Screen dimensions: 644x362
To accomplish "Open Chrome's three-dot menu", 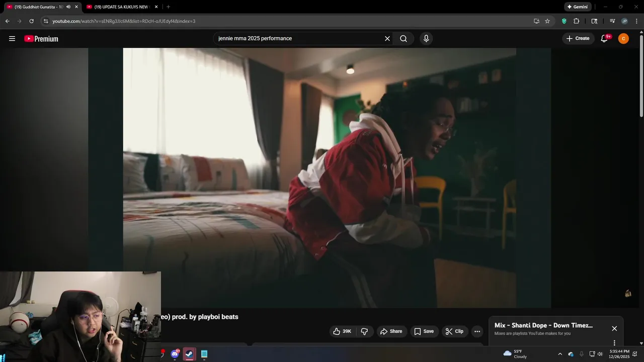I will pyautogui.click(x=636, y=21).
